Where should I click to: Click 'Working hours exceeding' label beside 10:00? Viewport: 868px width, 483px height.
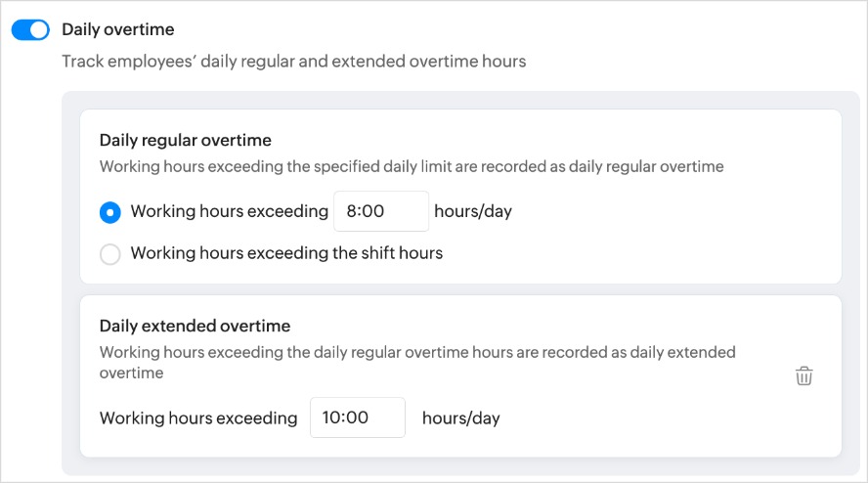coord(198,418)
